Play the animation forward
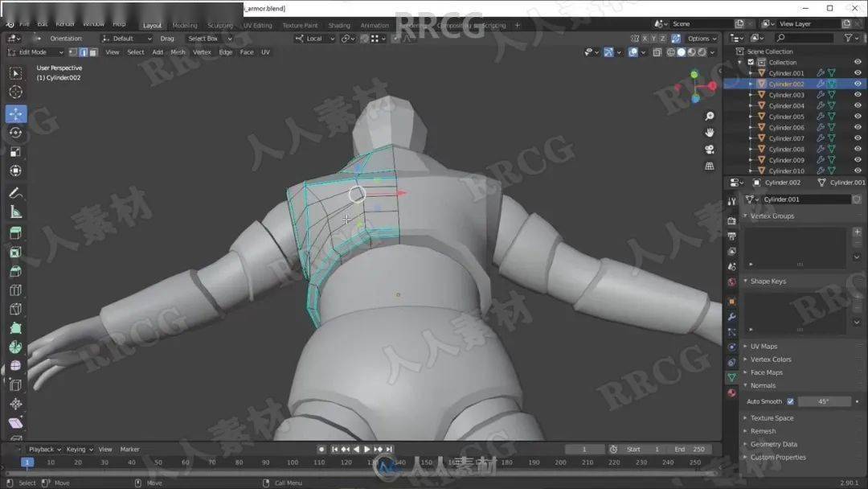Viewport: 868px width, 489px height. point(367,449)
